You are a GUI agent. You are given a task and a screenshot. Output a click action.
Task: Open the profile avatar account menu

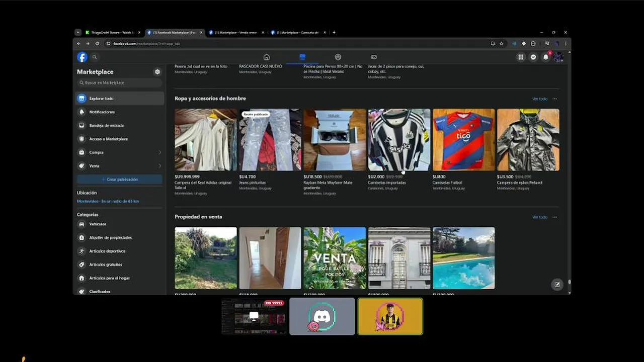(558, 57)
